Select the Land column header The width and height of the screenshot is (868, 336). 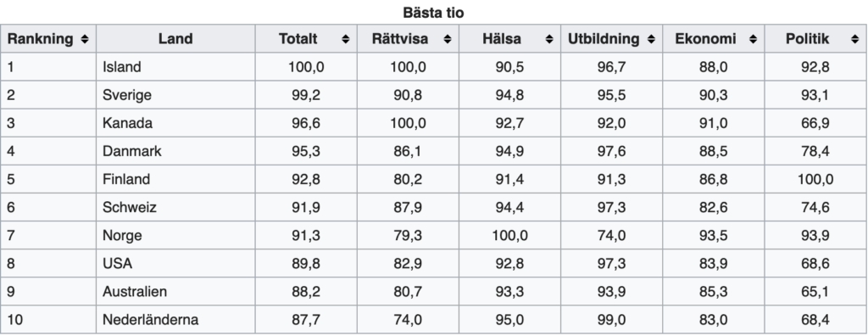(x=175, y=39)
